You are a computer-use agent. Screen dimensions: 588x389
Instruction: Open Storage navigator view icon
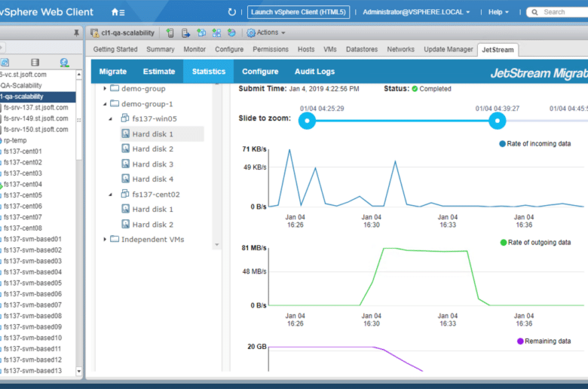[x=35, y=63]
